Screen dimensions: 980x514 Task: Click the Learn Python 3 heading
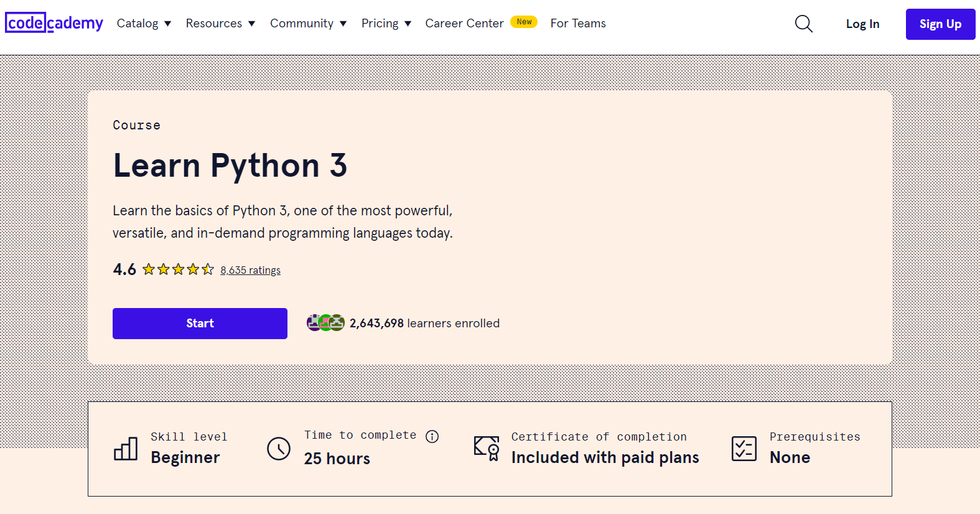[230, 166]
